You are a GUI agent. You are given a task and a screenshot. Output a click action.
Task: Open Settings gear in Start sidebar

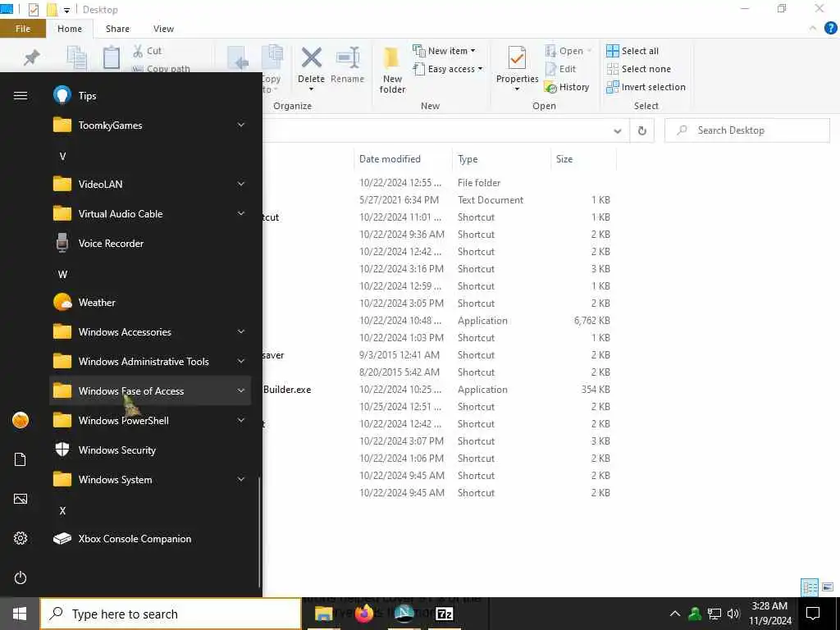(x=21, y=538)
